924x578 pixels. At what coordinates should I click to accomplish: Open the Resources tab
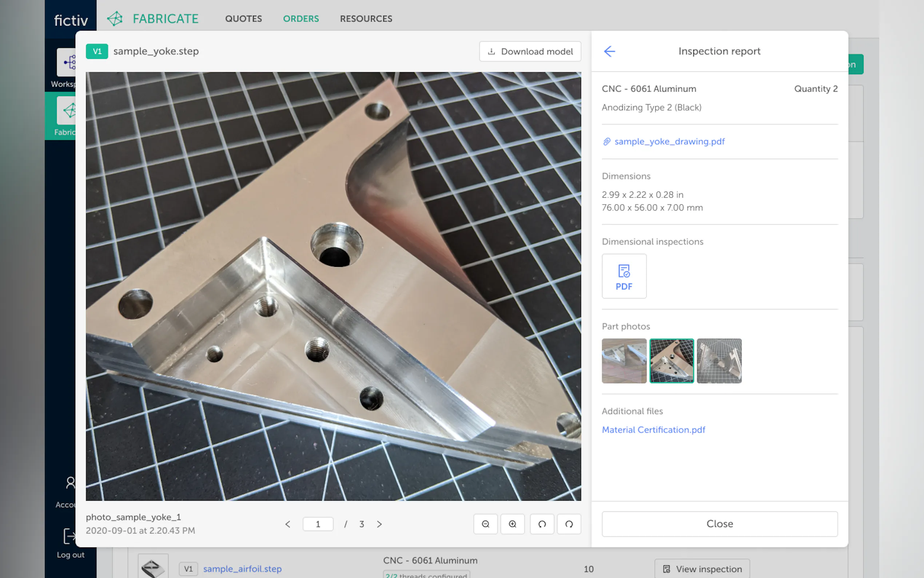[366, 19]
